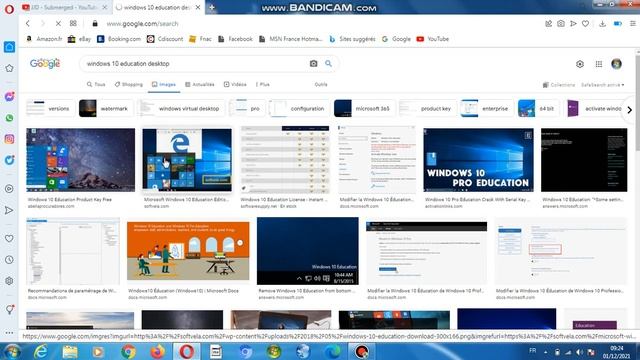This screenshot has width=640, height=360.
Task: Open the sidebar My Flow arrow icon
Action: (x=9, y=210)
